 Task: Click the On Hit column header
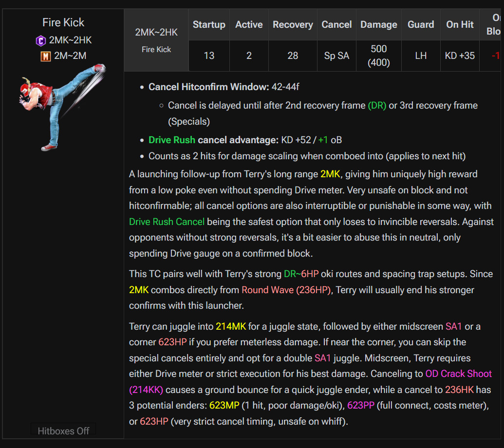click(460, 25)
